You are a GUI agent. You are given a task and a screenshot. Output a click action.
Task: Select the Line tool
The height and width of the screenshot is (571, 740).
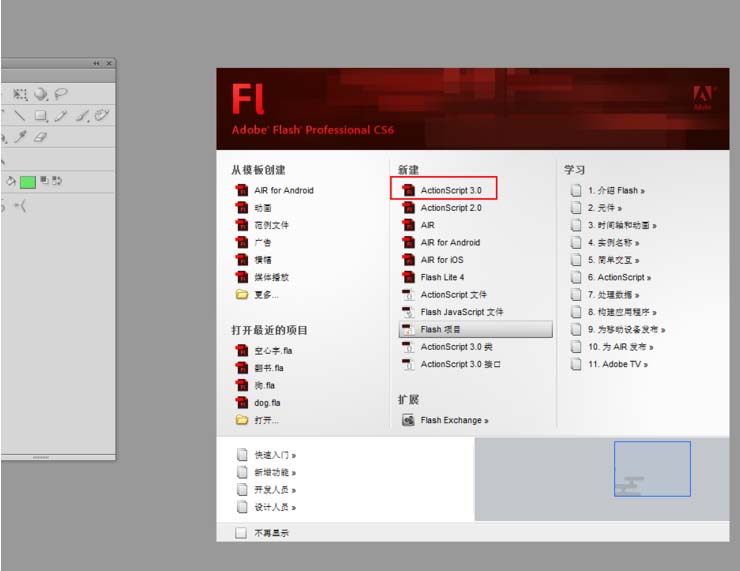point(19,116)
